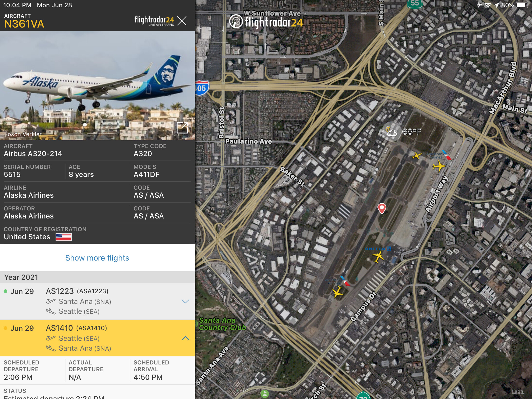Viewport: 532px width, 399px height.
Task: Show more flights for this aircraft
Action: coord(97,258)
